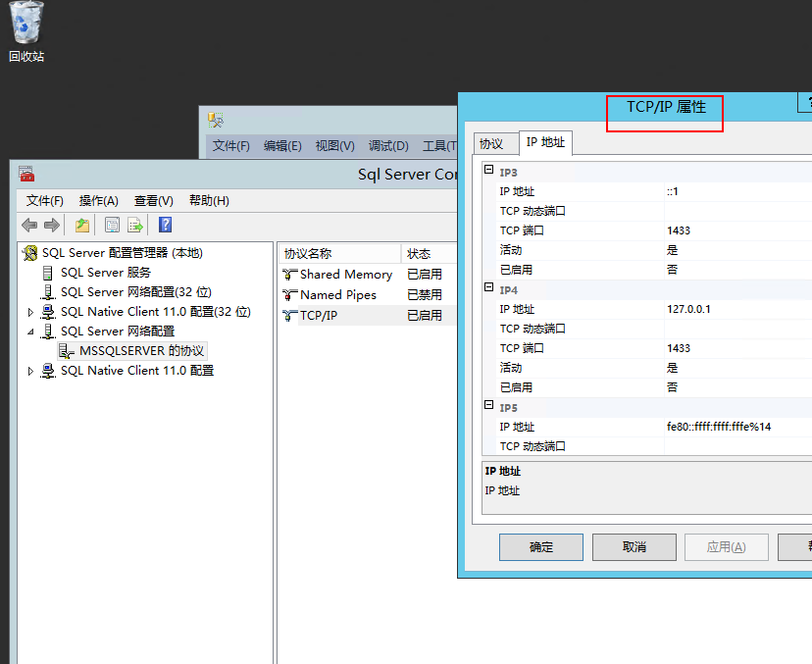The width and height of the screenshot is (812, 664).
Task: Collapse the IP3 property group
Action: coord(488,170)
